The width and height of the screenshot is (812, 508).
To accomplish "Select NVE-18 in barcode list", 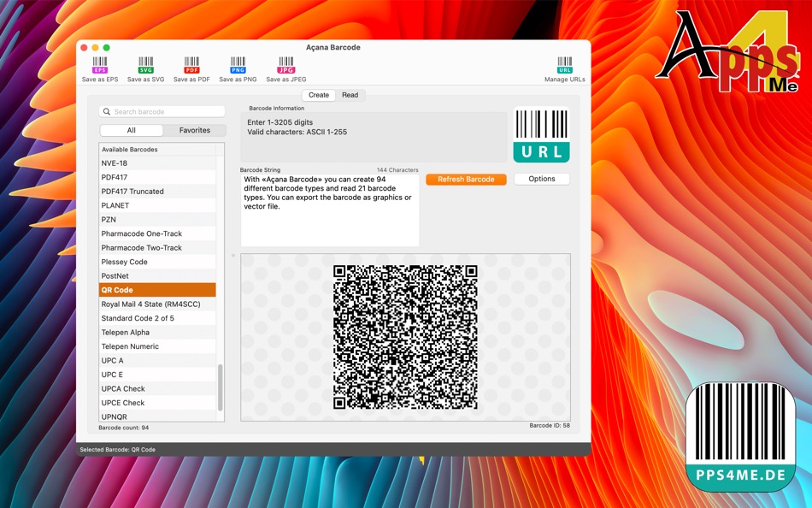I will (x=157, y=162).
